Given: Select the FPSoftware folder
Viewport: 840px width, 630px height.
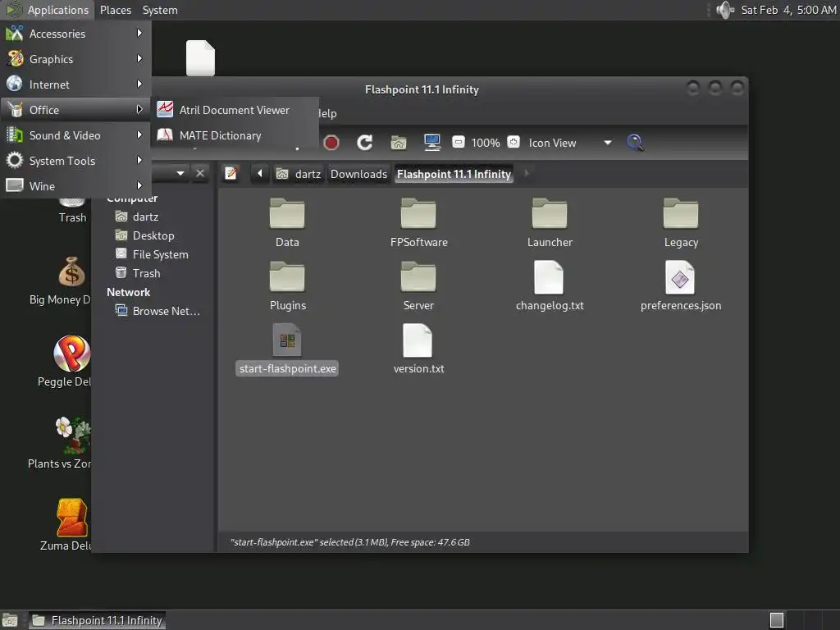Looking at the screenshot, I should (418, 223).
